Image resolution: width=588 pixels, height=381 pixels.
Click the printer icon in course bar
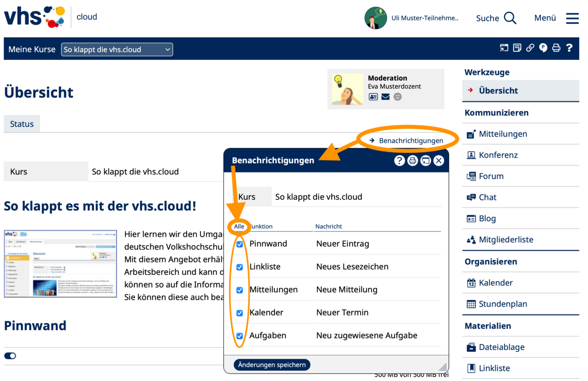[x=556, y=48]
